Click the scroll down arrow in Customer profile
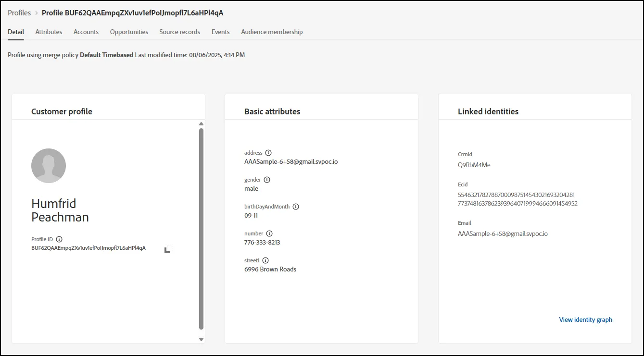 click(x=201, y=339)
